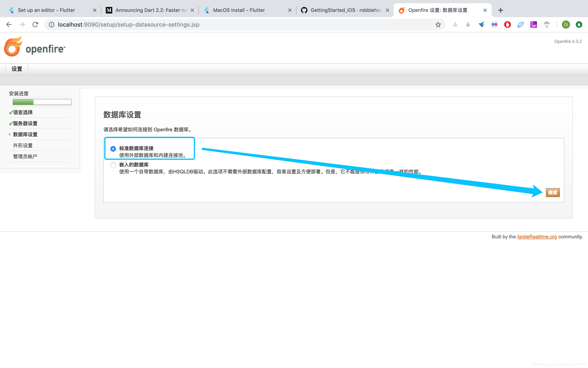Click the orange 继续 continue button
Image resolution: width=588 pixels, height=368 pixels.
tap(552, 193)
